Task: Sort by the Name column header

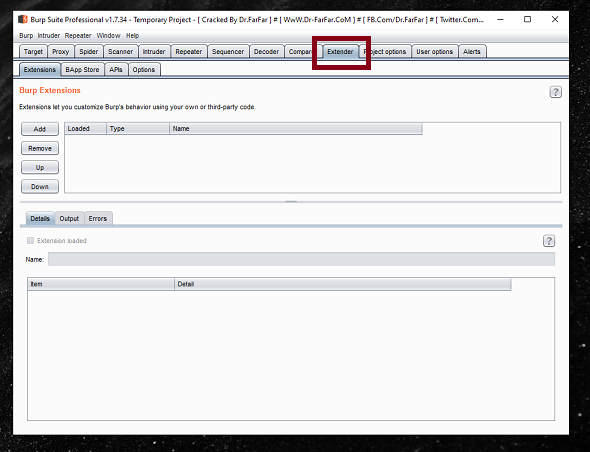Action: [296, 129]
